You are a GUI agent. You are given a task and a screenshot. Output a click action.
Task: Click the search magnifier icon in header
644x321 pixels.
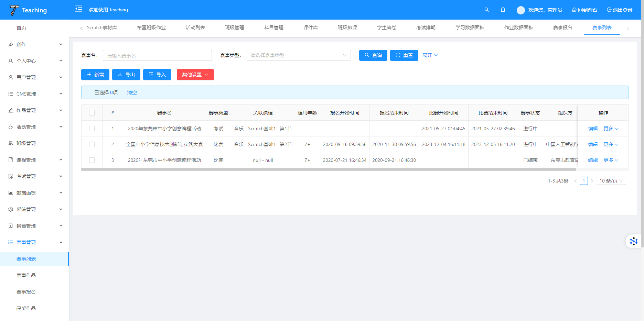click(486, 10)
